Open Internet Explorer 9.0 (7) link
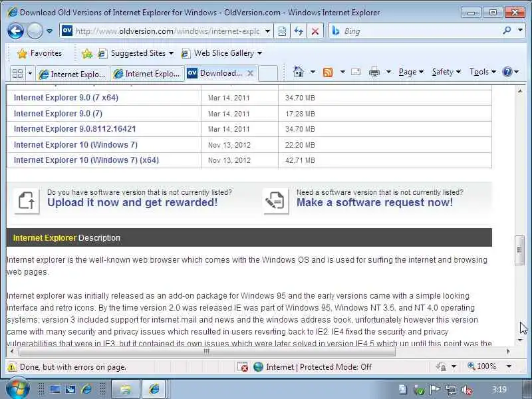 (58, 113)
